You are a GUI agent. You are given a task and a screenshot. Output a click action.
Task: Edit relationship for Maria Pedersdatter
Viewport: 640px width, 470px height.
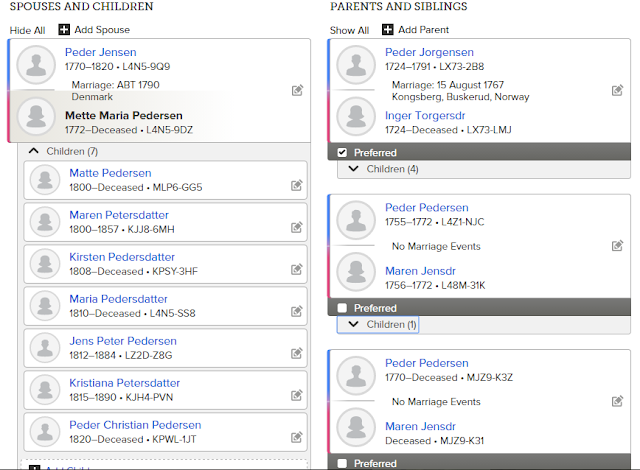click(297, 312)
